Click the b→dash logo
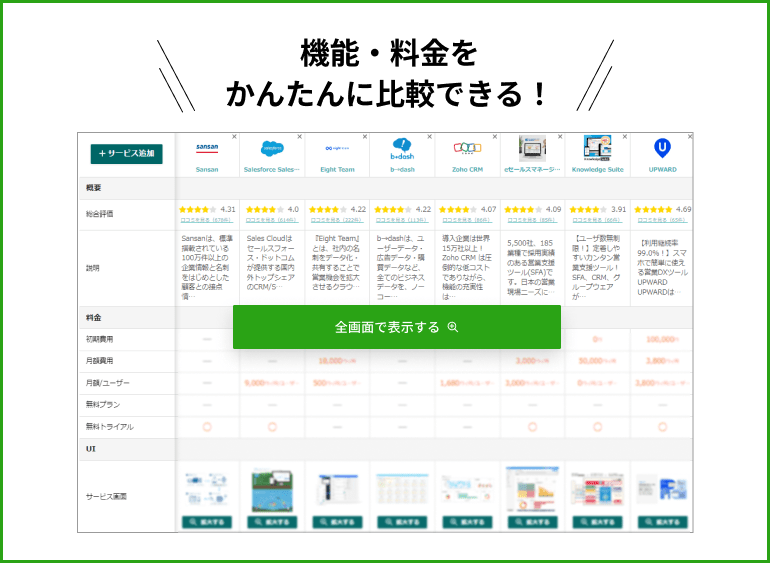 pos(402,149)
